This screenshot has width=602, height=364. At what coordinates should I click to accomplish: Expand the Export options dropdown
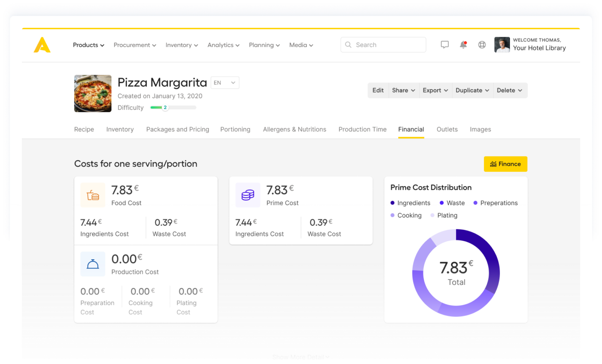pyautogui.click(x=435, y=90)
